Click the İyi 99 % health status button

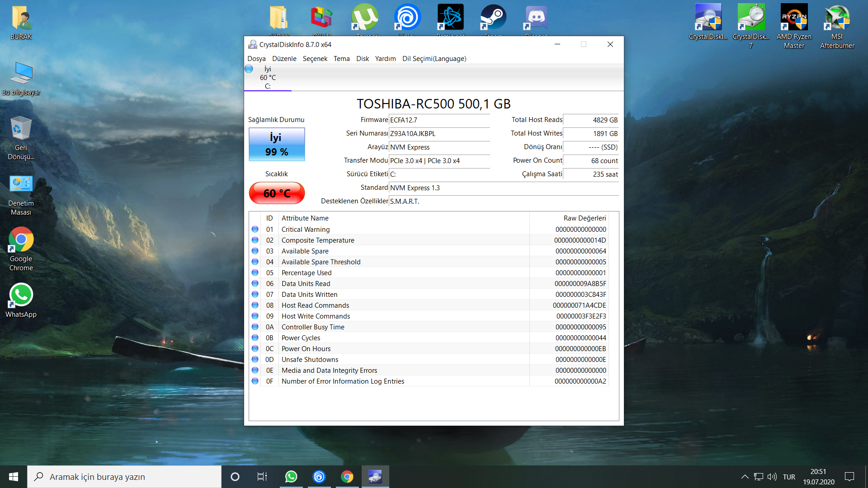[x=277, y=145]
